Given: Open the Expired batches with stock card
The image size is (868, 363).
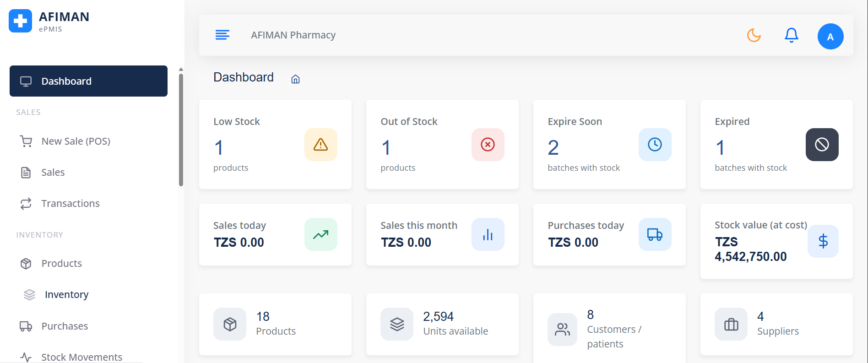Looking at the screenshot, I should [776, 145].
